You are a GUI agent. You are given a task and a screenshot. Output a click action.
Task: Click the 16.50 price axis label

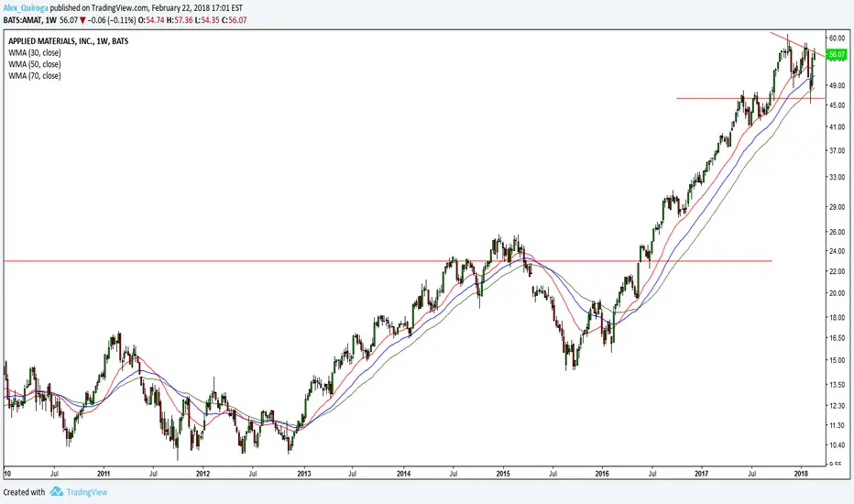[836, 338]
